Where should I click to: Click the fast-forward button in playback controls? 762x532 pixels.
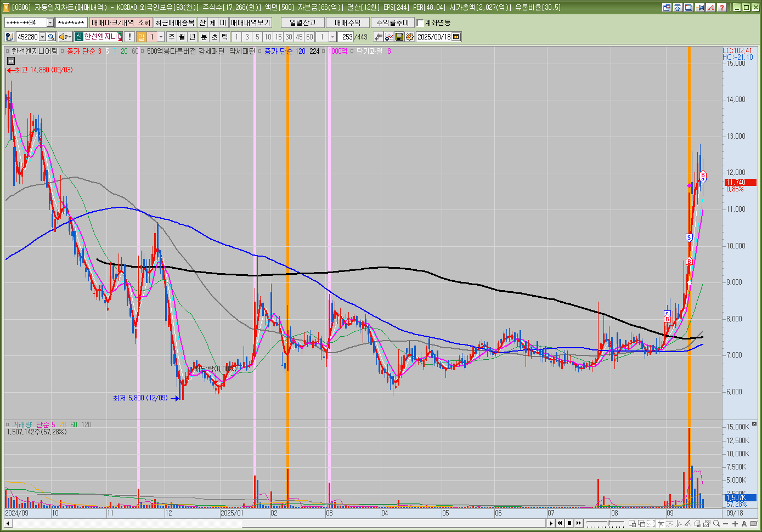(x=579, y=524)
